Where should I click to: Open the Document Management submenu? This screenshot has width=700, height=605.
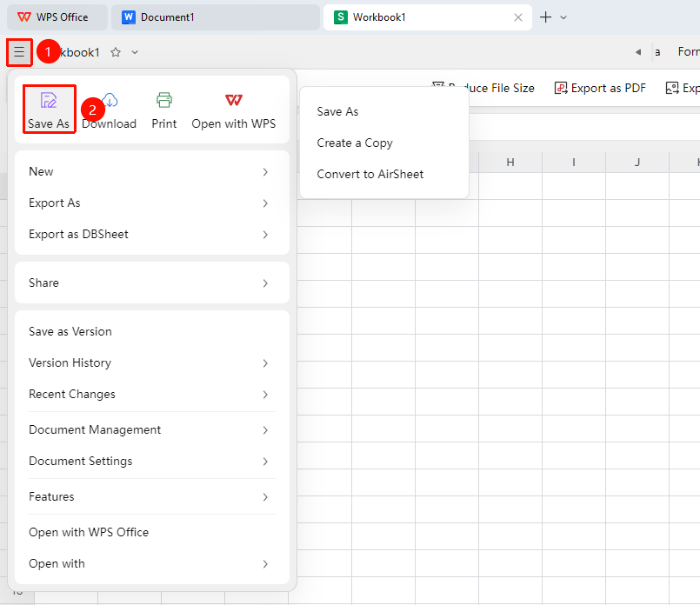(152, 429)
